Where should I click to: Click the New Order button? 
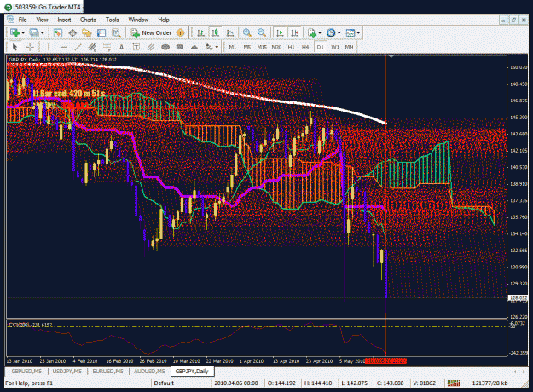coord(151,32)
